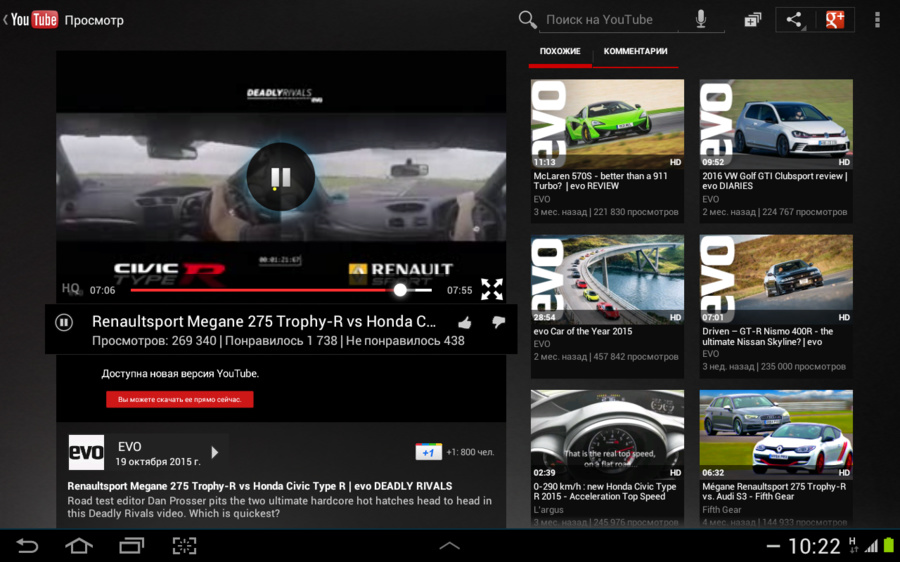Toggle HQ quality in player
This screenshot has height=562, width=900.
[x=71, y=289]
